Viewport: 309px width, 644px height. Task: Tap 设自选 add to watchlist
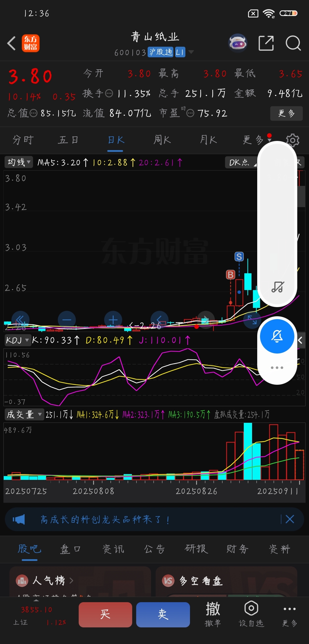[251, 614]
